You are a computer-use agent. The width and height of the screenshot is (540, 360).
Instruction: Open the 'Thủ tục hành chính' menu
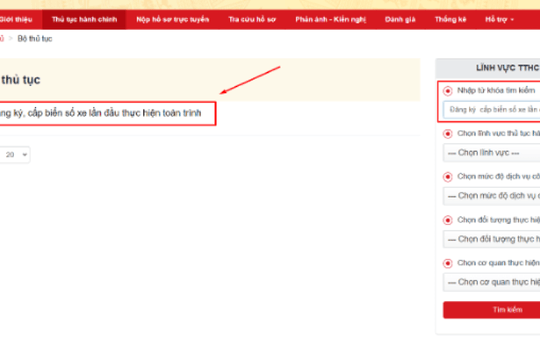click(x=84, y=19)
